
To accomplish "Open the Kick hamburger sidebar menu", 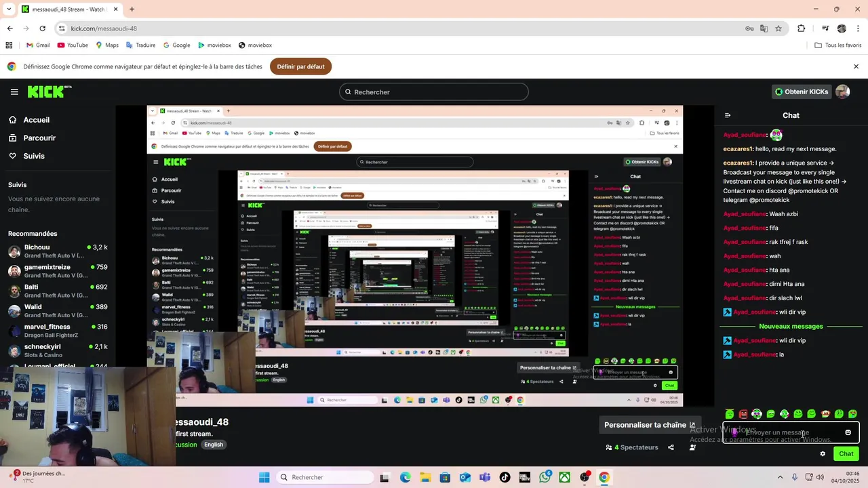I will point(14,91).
